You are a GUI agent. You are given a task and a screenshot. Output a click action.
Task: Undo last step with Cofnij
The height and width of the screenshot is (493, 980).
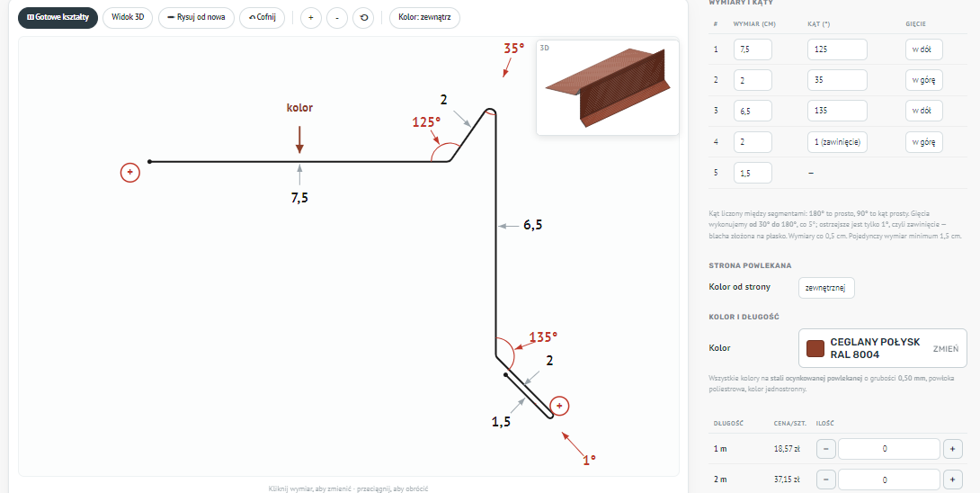click(x=262, y=17)
